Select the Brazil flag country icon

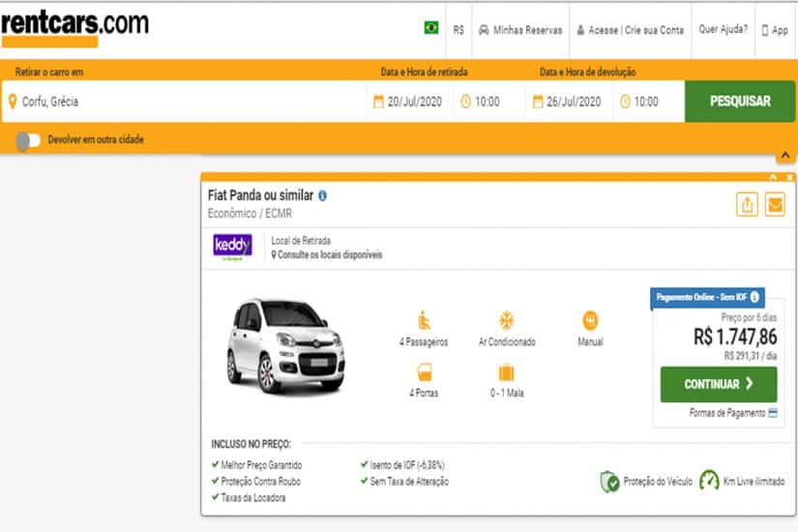(431, 27)
